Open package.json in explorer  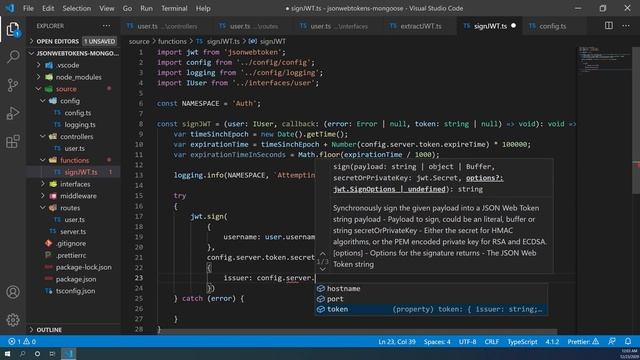76,279
